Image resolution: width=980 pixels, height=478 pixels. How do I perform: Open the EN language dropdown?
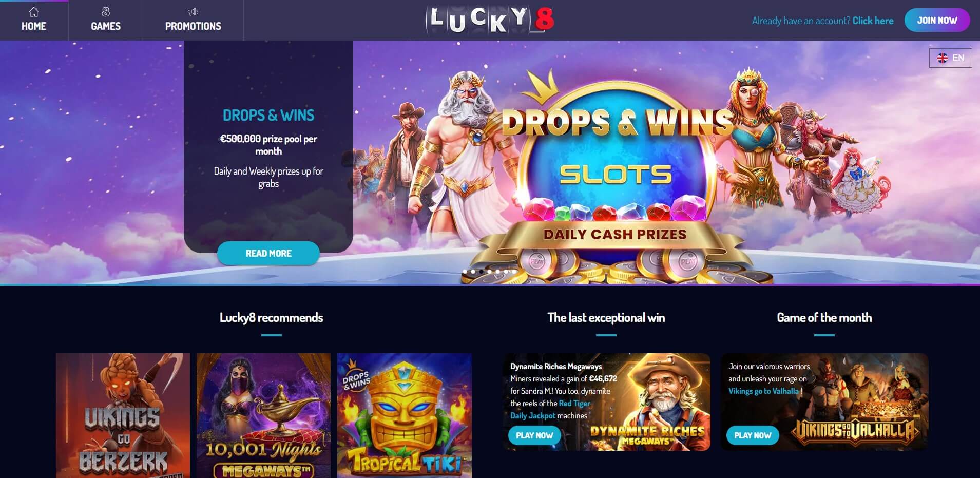950,58
